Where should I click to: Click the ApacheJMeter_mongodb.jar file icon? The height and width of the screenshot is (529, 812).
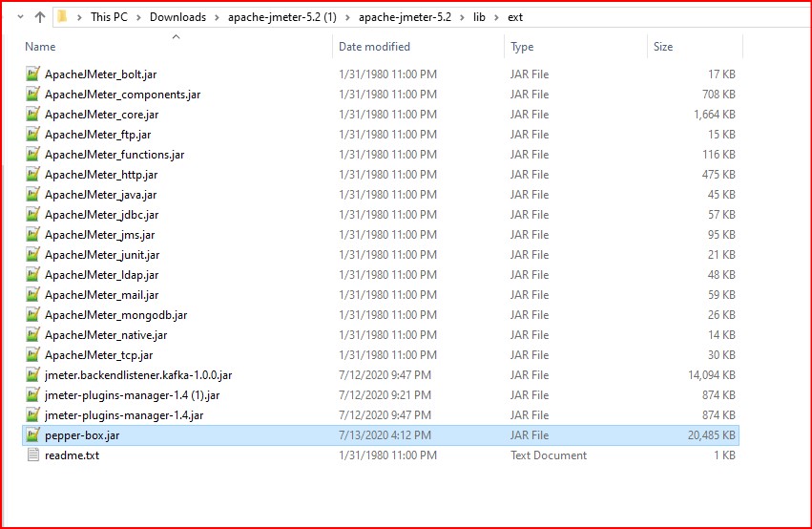(32, 314)
